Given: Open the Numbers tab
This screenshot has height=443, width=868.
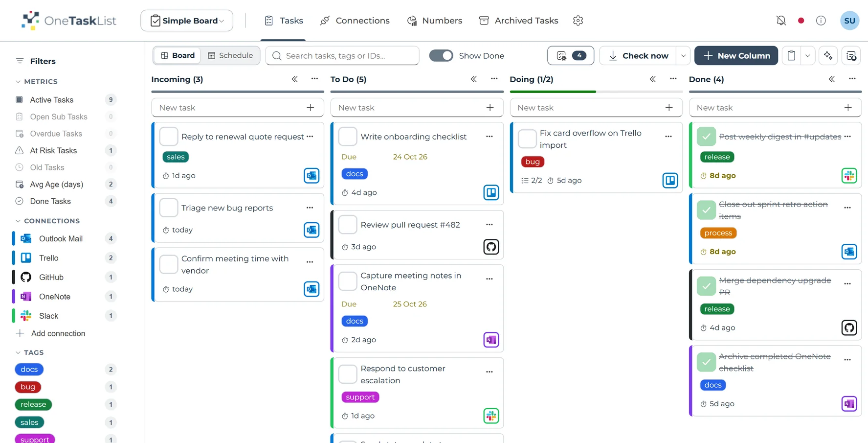Looking at the screenshot, I should point(435,21).
